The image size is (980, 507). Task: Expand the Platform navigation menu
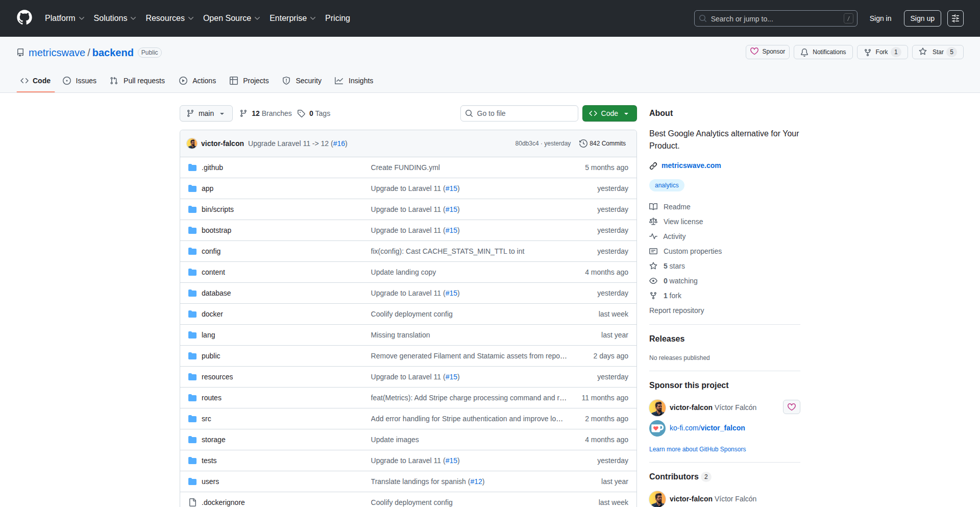pyautogui.click(x=64, y=18)
